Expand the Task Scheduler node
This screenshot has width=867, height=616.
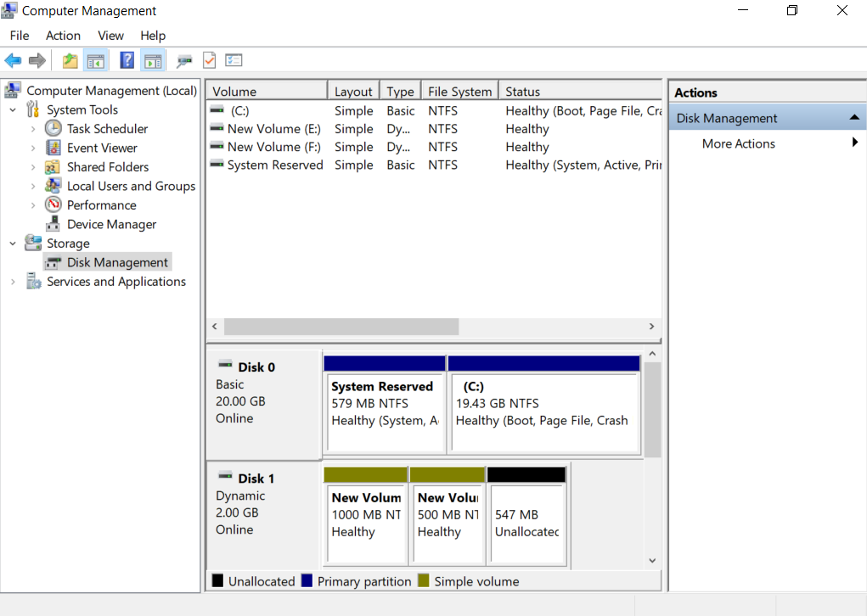[33, 129]
